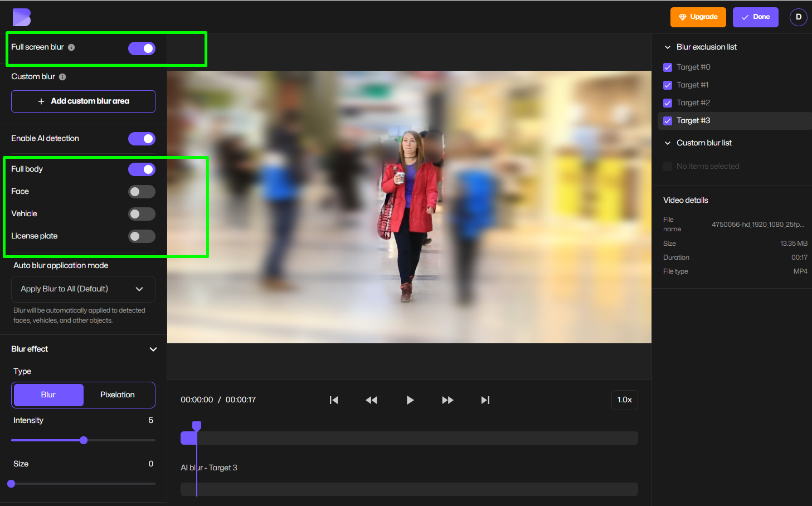Click the Play button in playback controls
The image size is (812, 506).
coord(410,400)
